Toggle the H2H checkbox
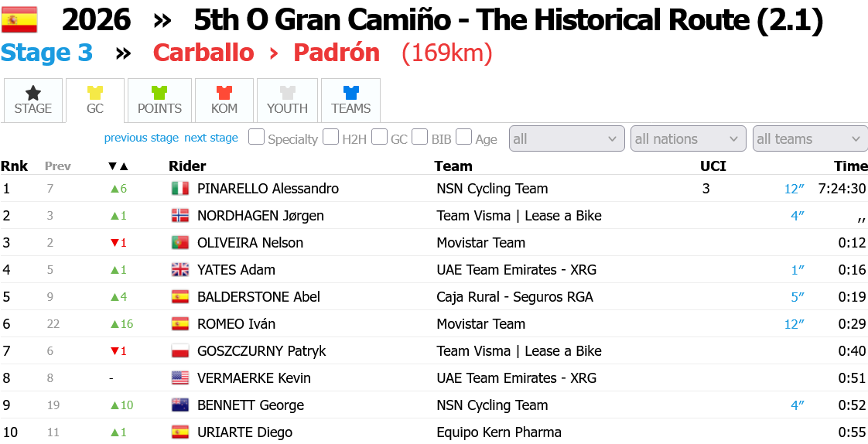 point(330,138)
